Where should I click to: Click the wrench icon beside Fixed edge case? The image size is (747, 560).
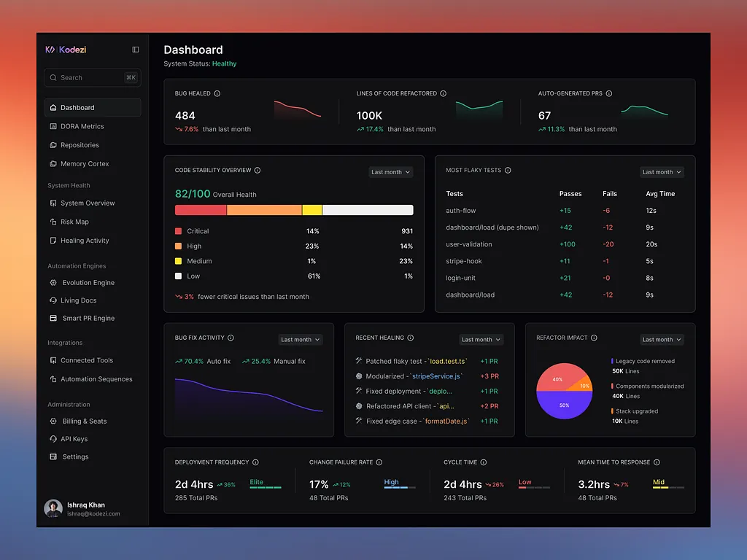[359, 421]
